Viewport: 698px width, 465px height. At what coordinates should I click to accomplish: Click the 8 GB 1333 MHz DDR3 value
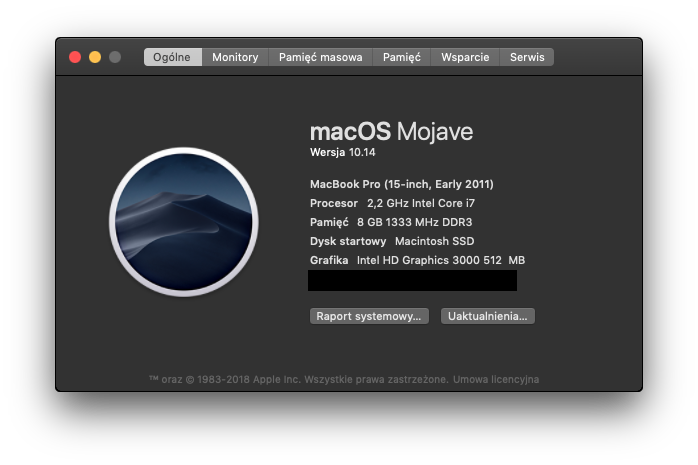pyautogui.click(x=414, y=222)
